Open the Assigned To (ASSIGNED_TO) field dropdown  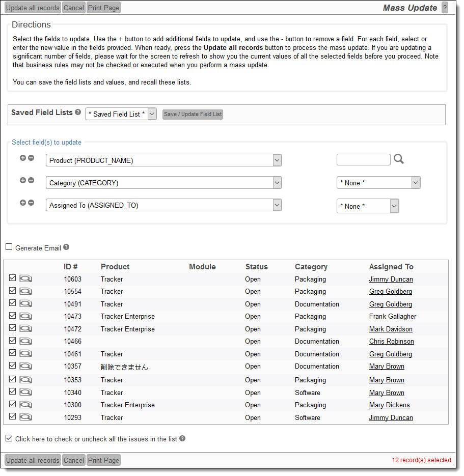pos(164,205)
